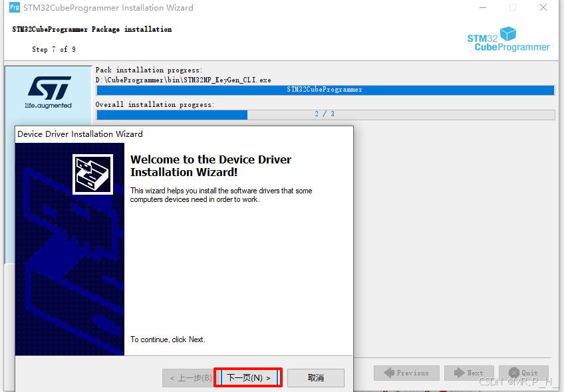564x392 pixels.
Task: Click the 取消 cancel button
Action: [x=315, y=377]
